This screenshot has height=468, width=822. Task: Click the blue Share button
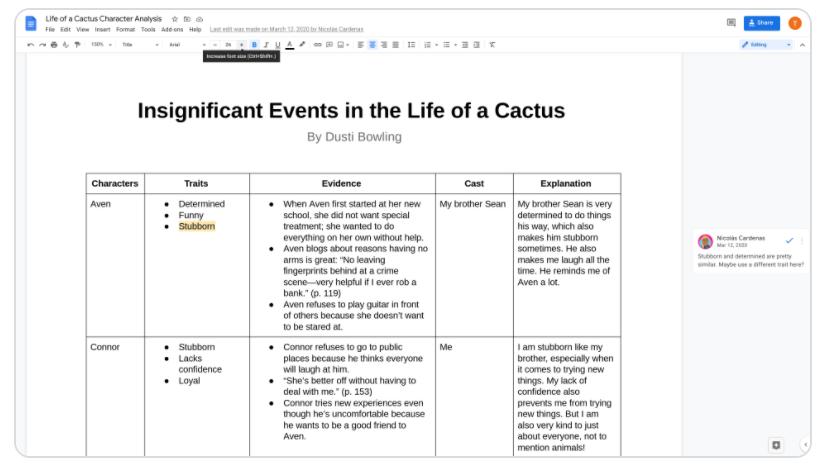[762, 22]
